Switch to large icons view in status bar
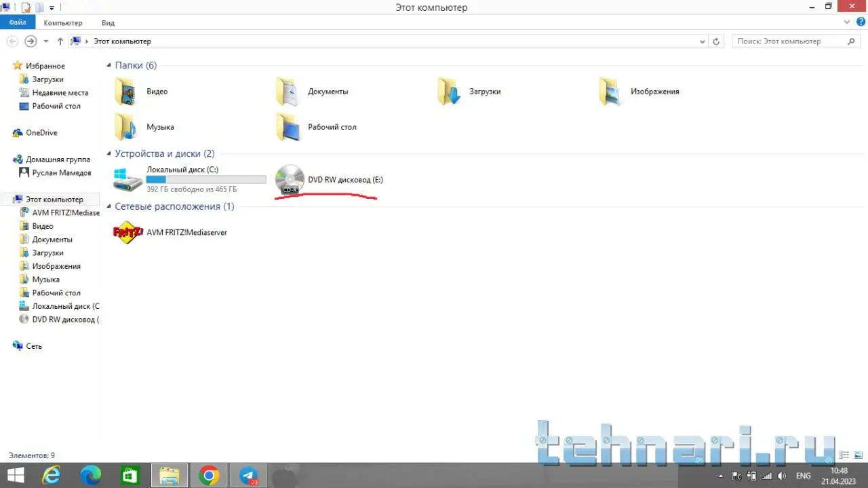The width and height of the screenshot is (868, 488). click(x=857, y=455)
